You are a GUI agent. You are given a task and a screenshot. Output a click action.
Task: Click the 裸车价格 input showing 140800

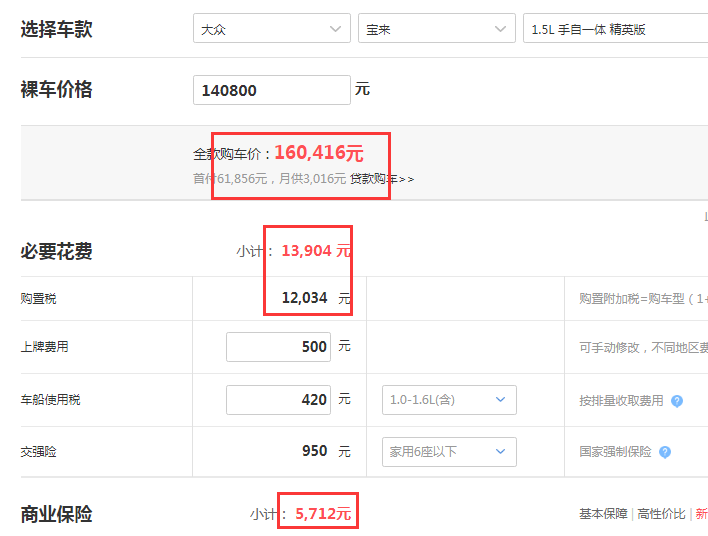click(x=272, y=90)
